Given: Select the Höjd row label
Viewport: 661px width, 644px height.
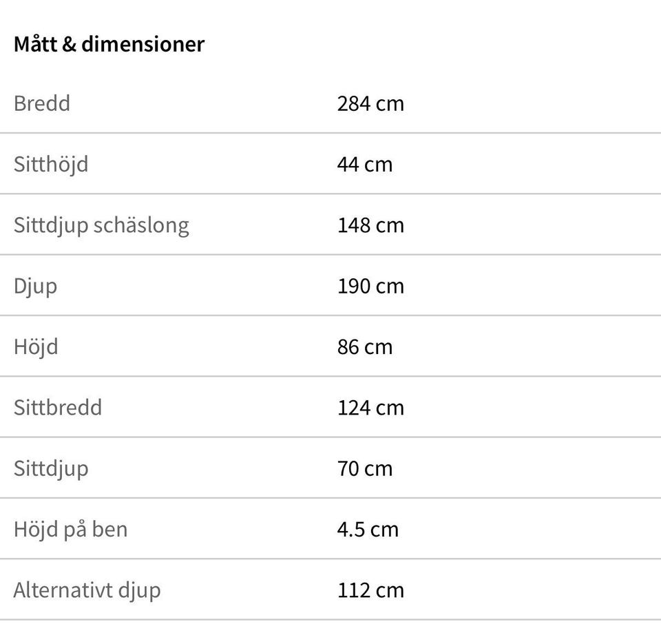Looking at the screenshot, I should (x=36, y=348).
